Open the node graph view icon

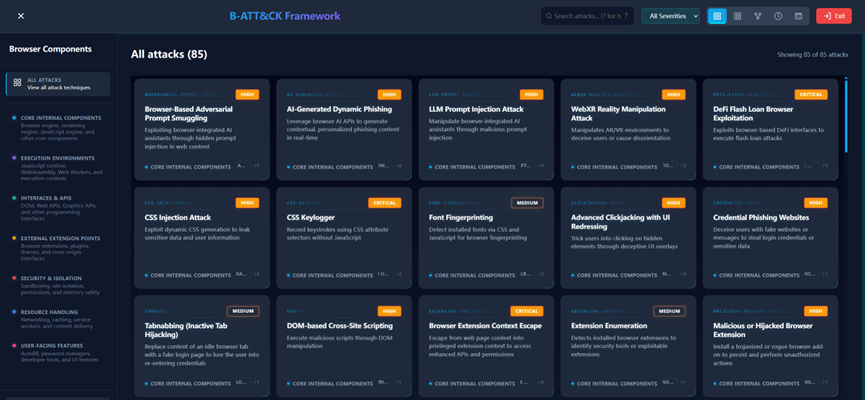(x=758, y=16)
